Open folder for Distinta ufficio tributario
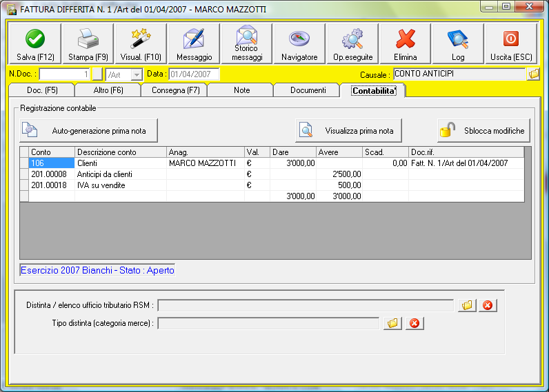 point(467,305)
